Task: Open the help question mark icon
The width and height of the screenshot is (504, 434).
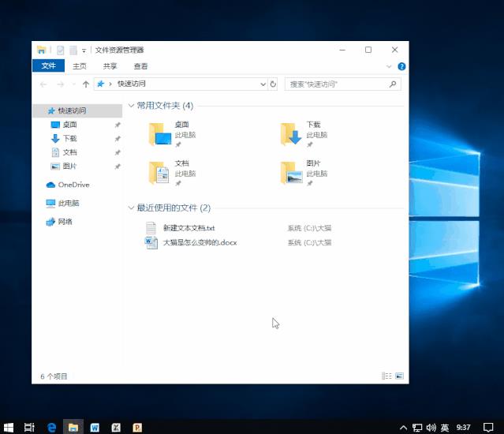Action: 401,66
